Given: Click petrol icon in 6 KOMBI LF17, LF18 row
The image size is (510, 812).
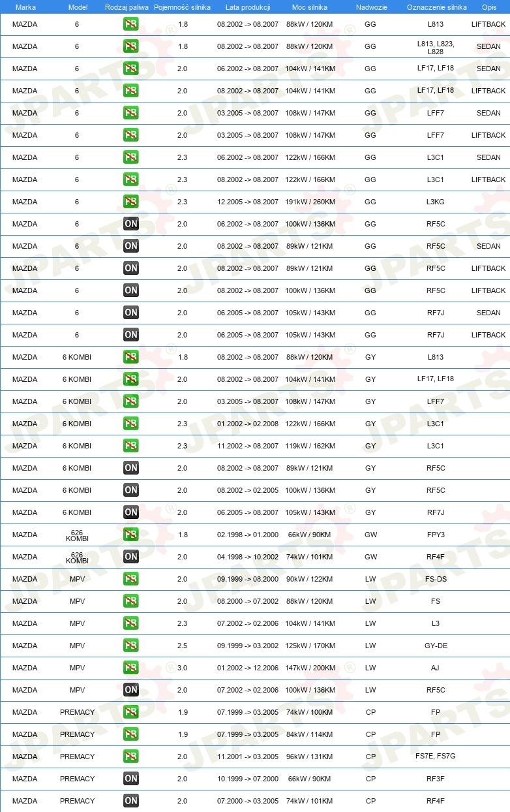Looking at the screenshot, I should pos(131,379).
